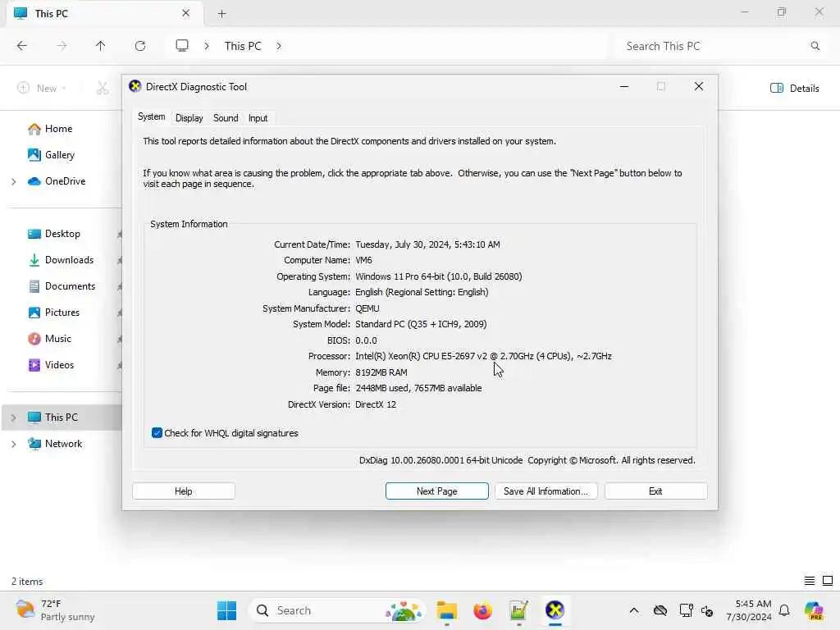This screenshot has width=840, height=630.
Task: Click the OneDrive cloud tray icon
Action: [660, 610]
